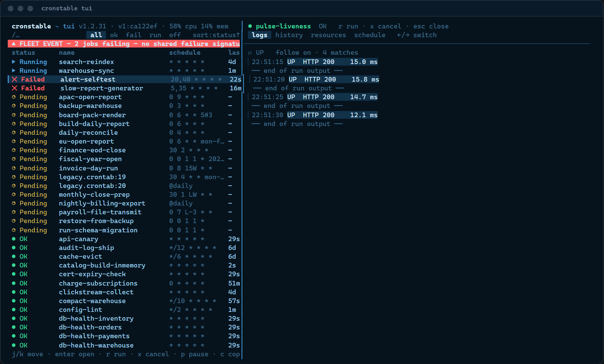Click the '14.7 ms' latency value in logs
The height and width of the screenshot is (364, 604).
coord(364,97)
